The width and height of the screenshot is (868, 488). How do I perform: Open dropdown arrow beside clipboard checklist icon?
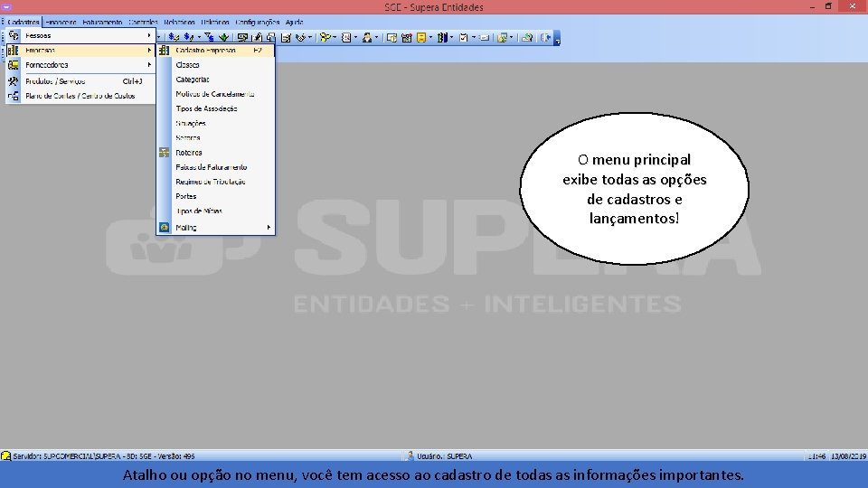(x=474, y=38)
